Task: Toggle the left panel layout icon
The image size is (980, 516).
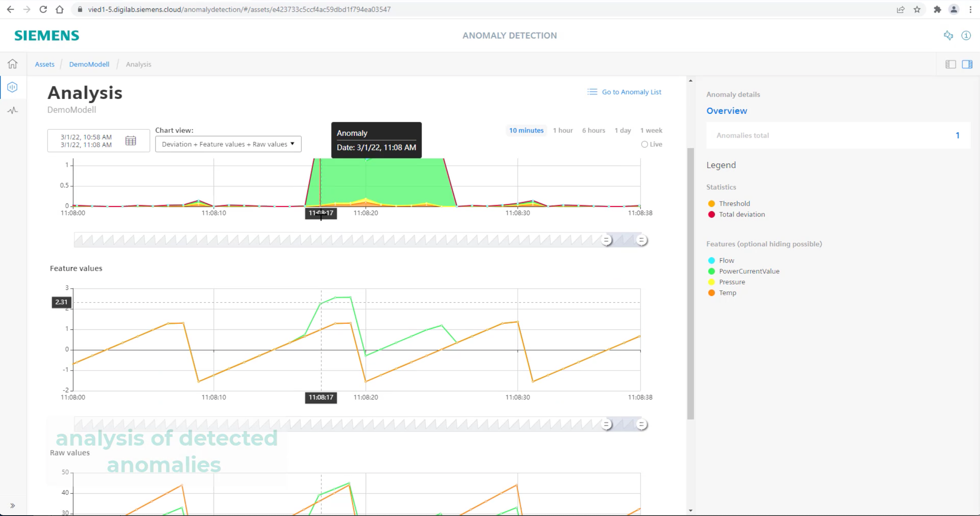Action: click(x=950, y=64)
